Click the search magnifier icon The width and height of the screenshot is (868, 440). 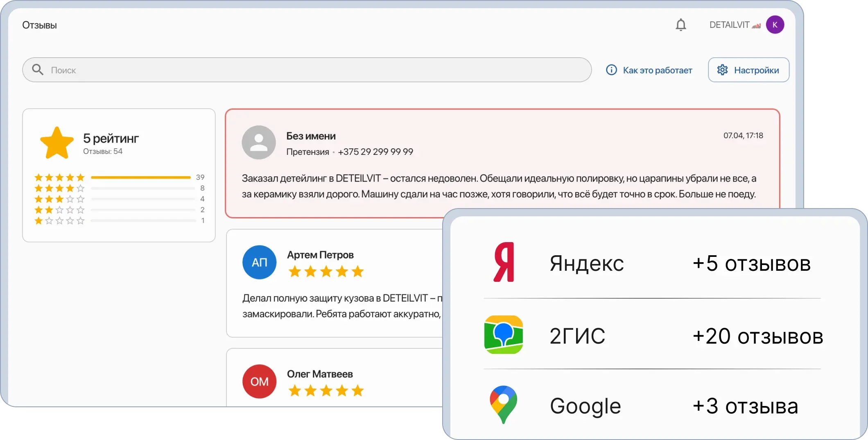coord(38,70)
